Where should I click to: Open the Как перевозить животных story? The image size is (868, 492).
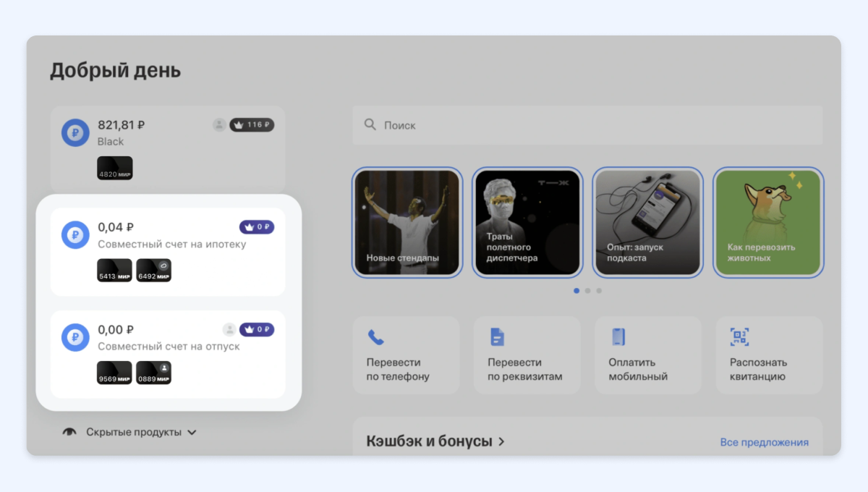[x=767, y=222]
